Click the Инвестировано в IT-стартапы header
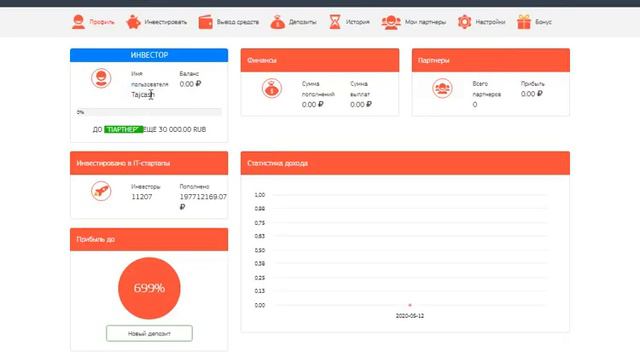 pos(149,163)
